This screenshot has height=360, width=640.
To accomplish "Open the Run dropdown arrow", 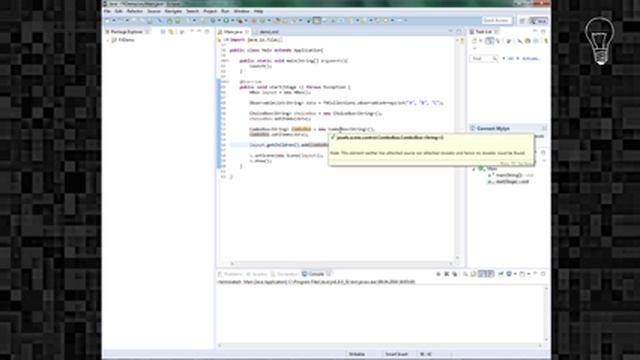I will (x=232, y=20).
